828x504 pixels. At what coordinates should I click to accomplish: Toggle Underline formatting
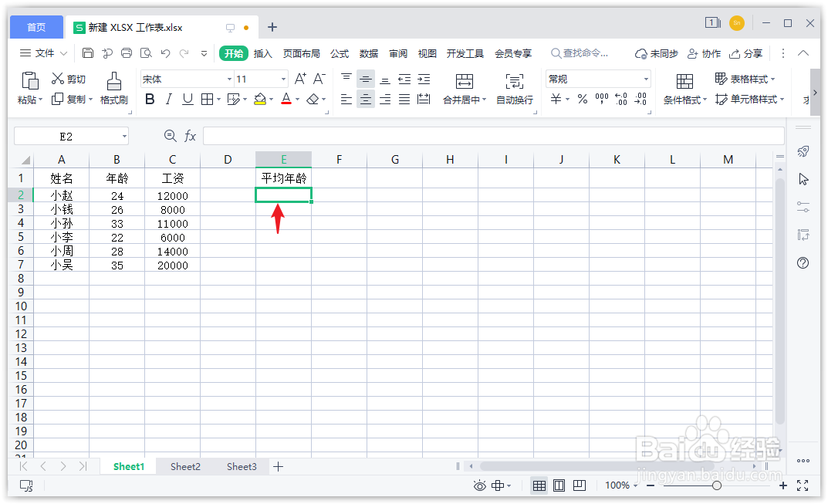tap(188, 99)
